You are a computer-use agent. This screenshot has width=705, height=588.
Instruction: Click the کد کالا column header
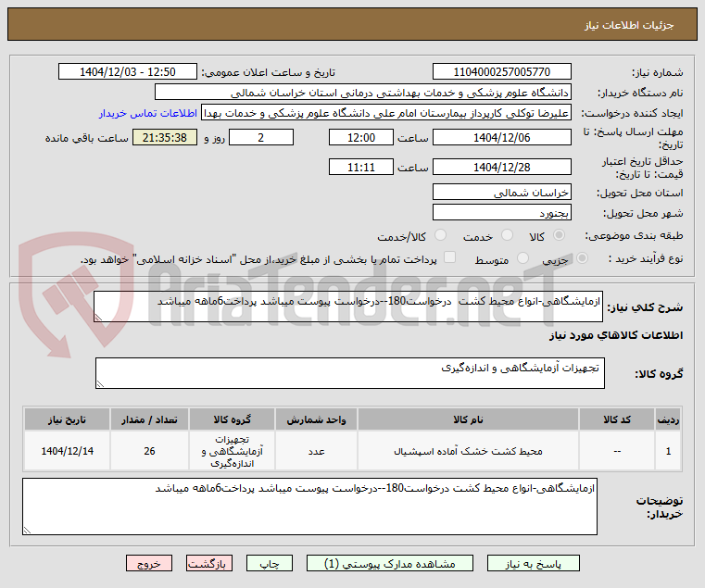(617, 419)
